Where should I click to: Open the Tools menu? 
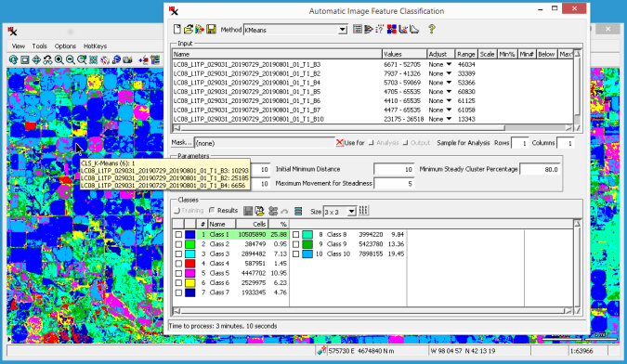click(39, 45)
